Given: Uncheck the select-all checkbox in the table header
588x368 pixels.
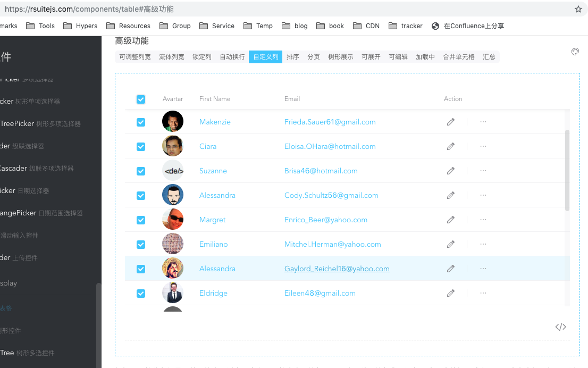Looking at the screenshot, I should [141, 99].
